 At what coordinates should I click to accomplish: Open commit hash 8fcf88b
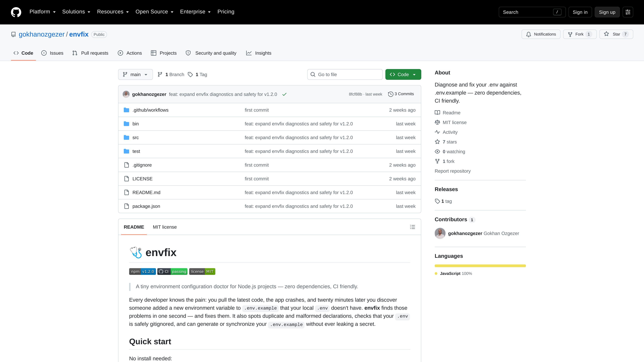(355, 94)
